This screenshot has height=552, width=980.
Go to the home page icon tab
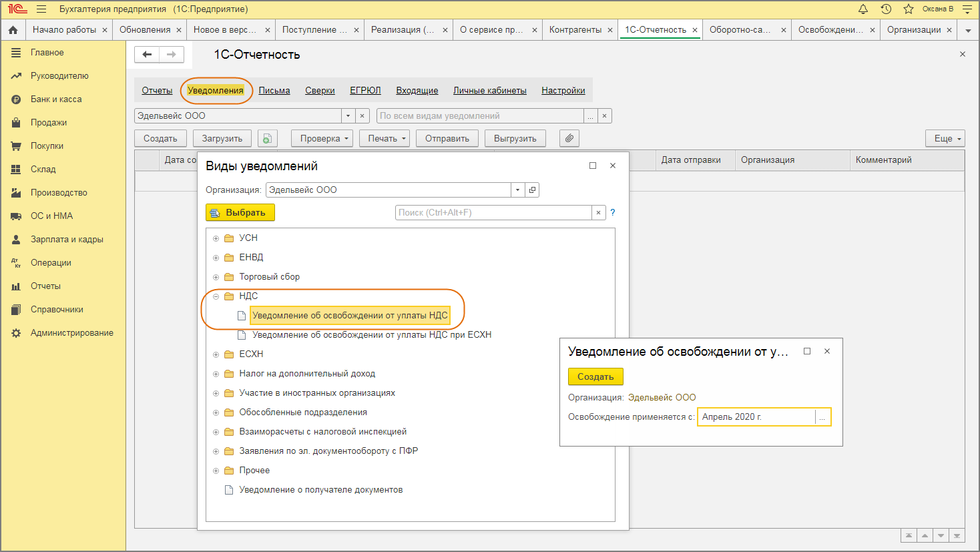click(x=13, y=30)
